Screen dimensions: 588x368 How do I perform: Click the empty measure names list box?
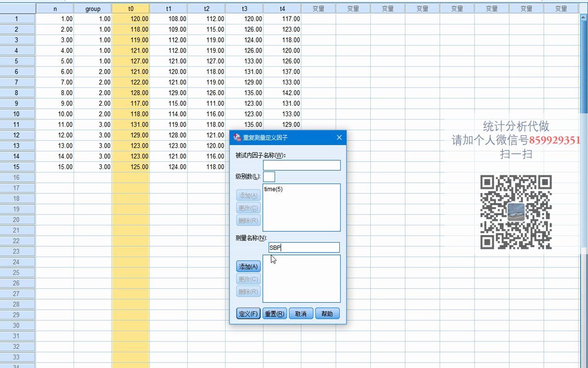click(301, 279)
